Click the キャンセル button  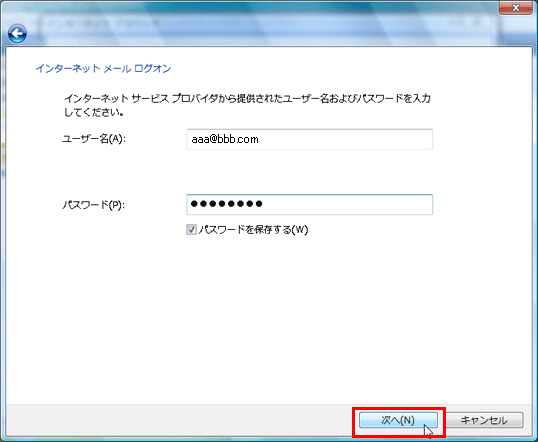484,420
